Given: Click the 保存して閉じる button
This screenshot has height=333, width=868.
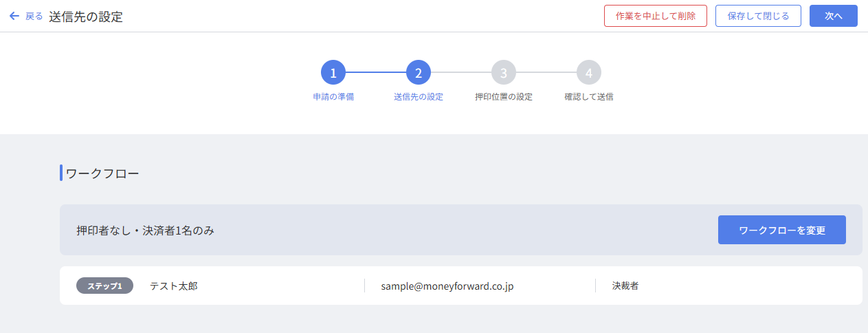Looking at the screenshot, I should [758, 16].
